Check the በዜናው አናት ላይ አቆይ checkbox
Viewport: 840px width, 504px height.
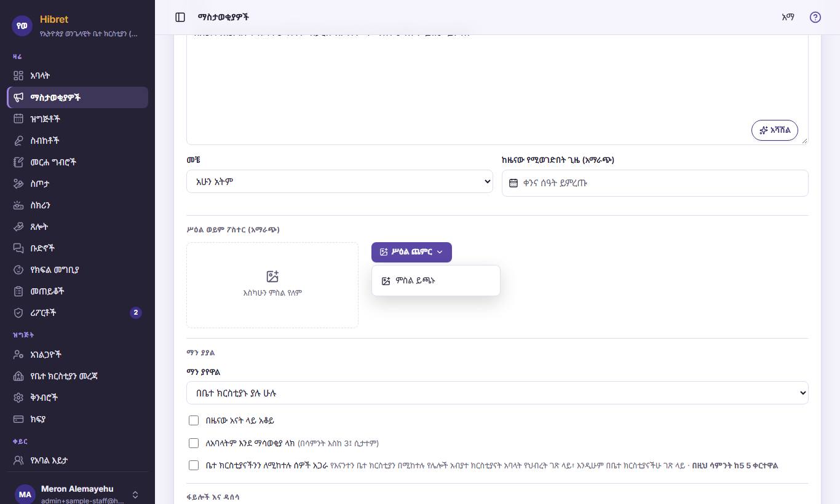[194, 420]
